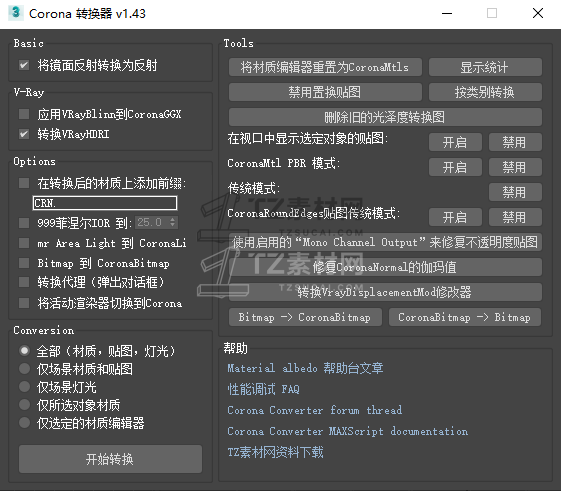Click 开启 for CoronaMtl PBR 模式
Screen dimensions: 561x491
455,167
